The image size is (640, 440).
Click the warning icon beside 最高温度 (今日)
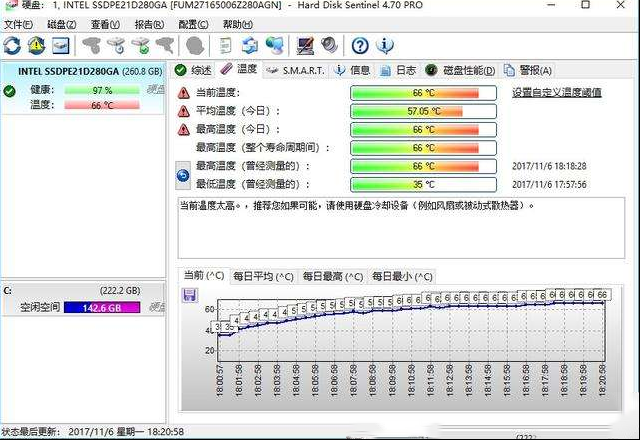pos(184,130)
